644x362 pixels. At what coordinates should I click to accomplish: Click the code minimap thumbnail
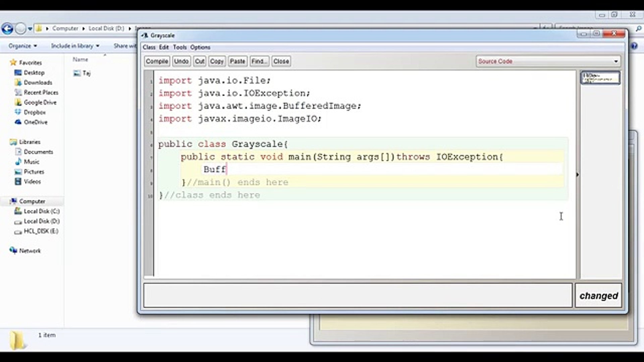point(600,78)
